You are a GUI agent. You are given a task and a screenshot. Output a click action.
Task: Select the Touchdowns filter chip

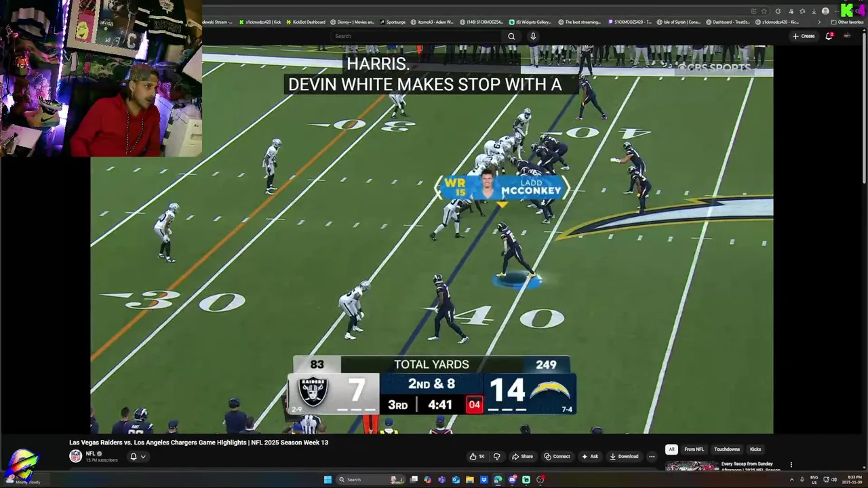727,449
